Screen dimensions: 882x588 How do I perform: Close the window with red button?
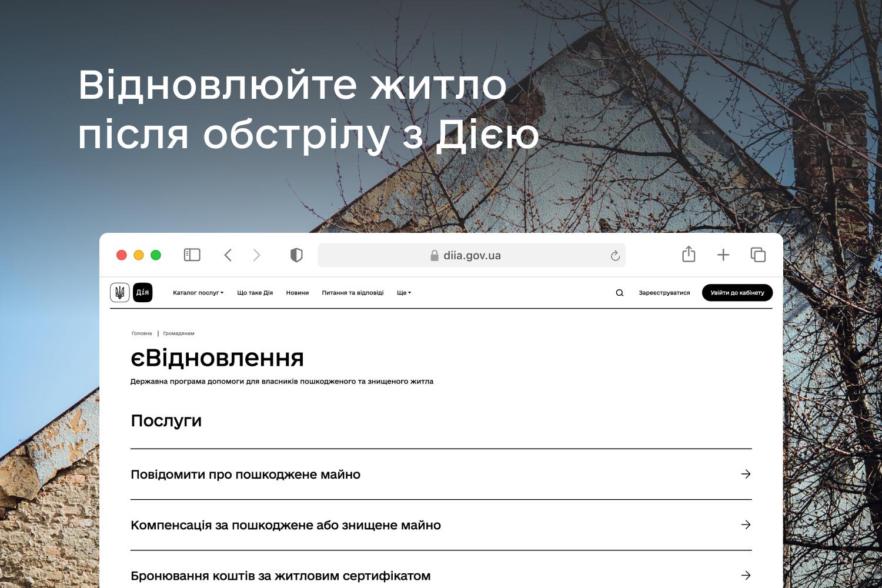coord(122,255)
